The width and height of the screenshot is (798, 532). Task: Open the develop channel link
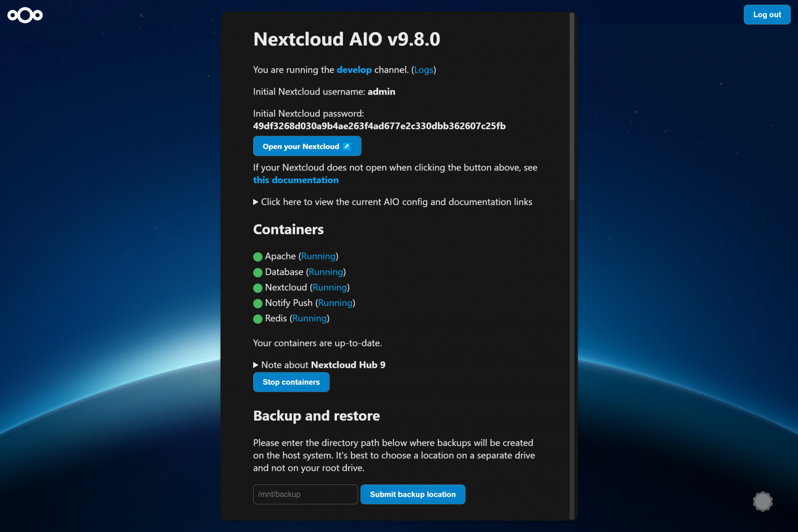[354, 70]
